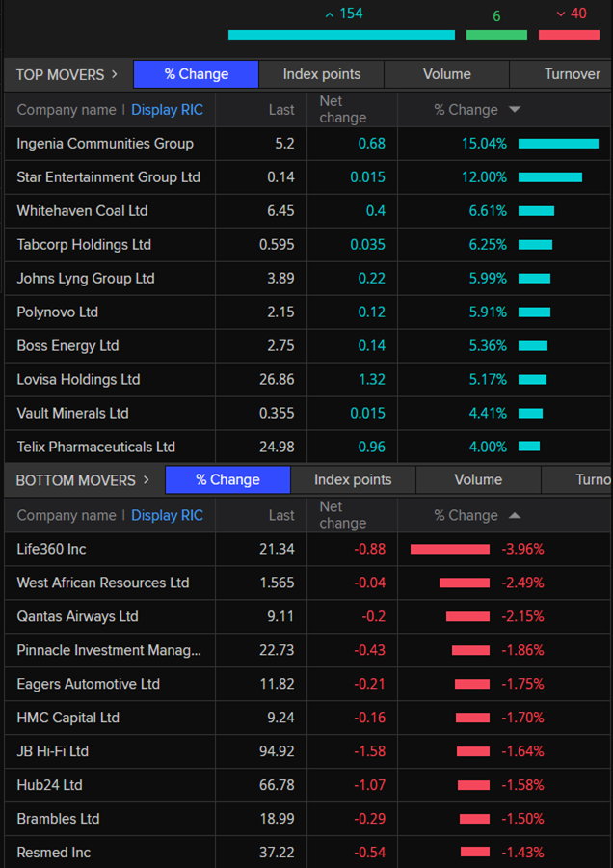Toggle Display RIC in Bottom Movers header
The image size is (613, 868).
pyautogui.click(x=167, y=515)
